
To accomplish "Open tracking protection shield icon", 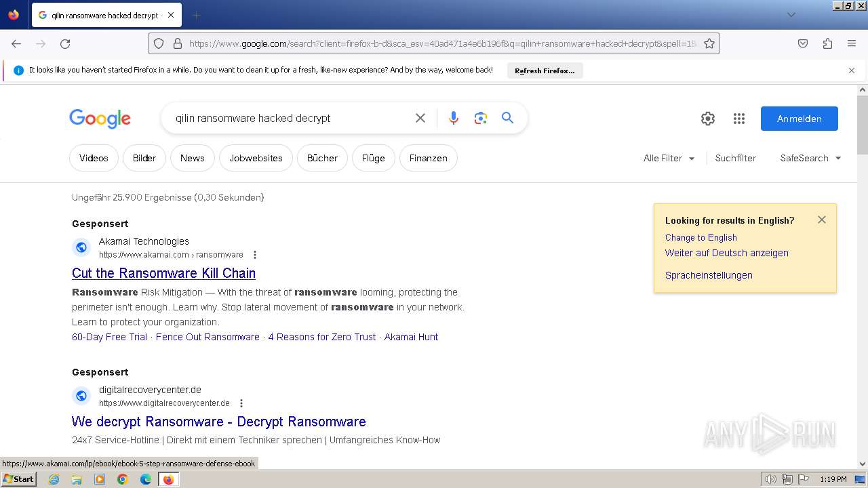I will pyautogui.click(x=159, y=43).
